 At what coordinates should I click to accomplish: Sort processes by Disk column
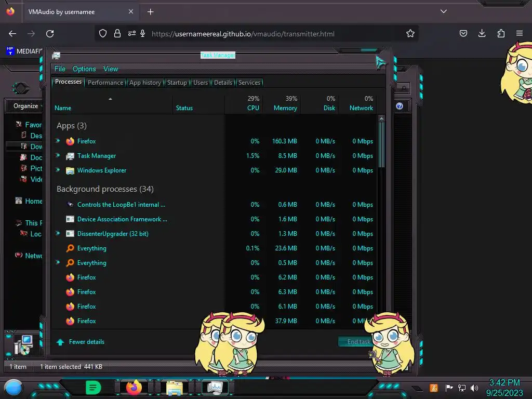(320, 103)
